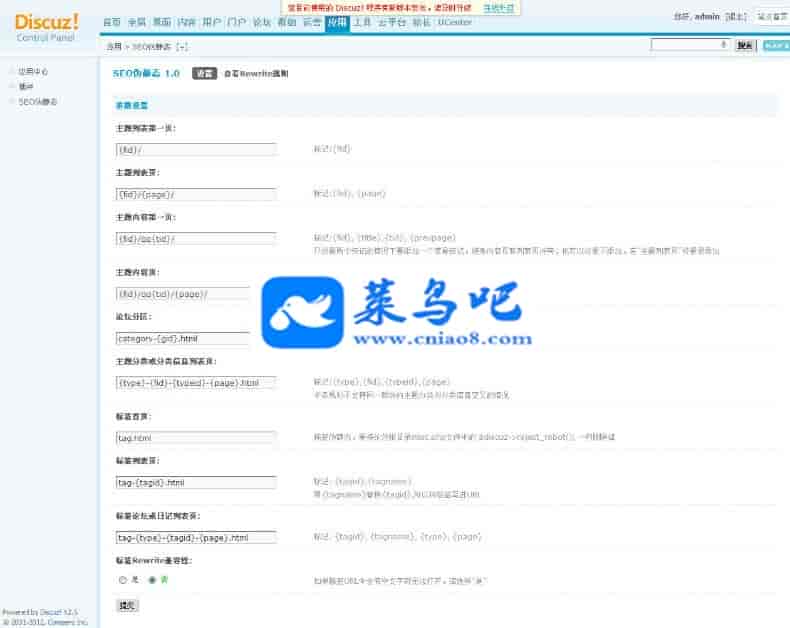
Task: Click the [+] add-to-favorites icon in breadcrumb
Action: click(181, 46)
